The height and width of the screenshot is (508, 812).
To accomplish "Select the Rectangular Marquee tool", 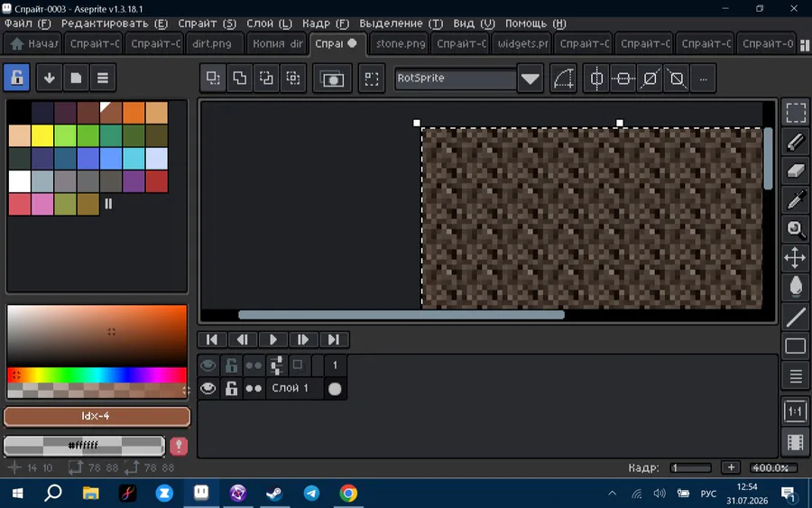I will [x=796, y=113].
